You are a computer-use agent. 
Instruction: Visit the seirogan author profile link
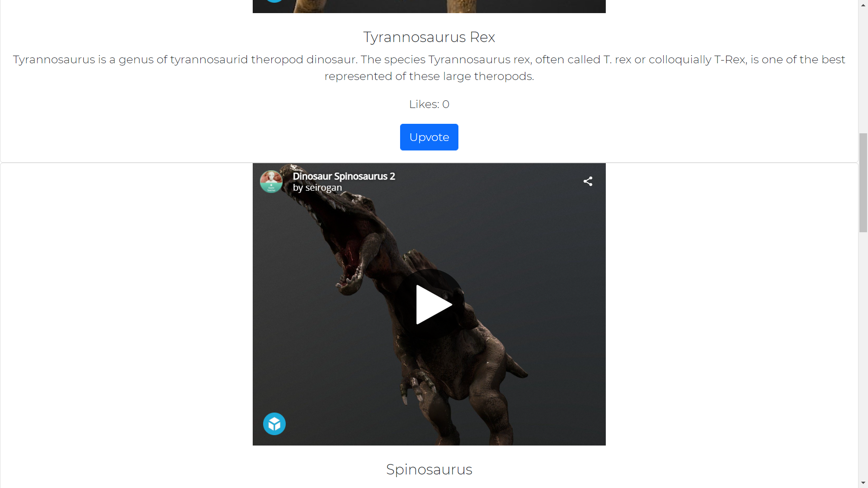click(323, 188)
